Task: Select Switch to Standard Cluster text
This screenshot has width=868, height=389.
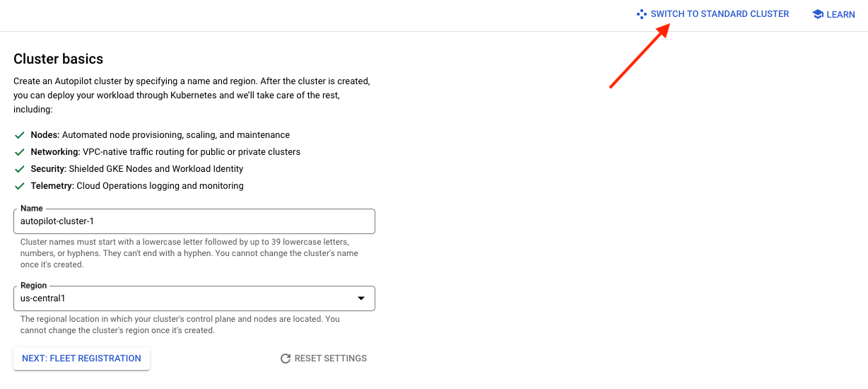Action: point(720,14)
